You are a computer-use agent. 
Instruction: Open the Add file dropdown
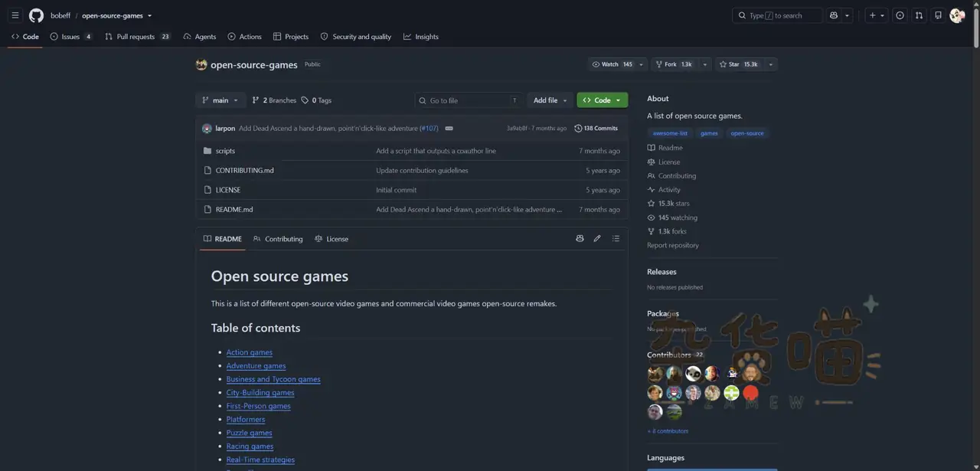[550, 100]
